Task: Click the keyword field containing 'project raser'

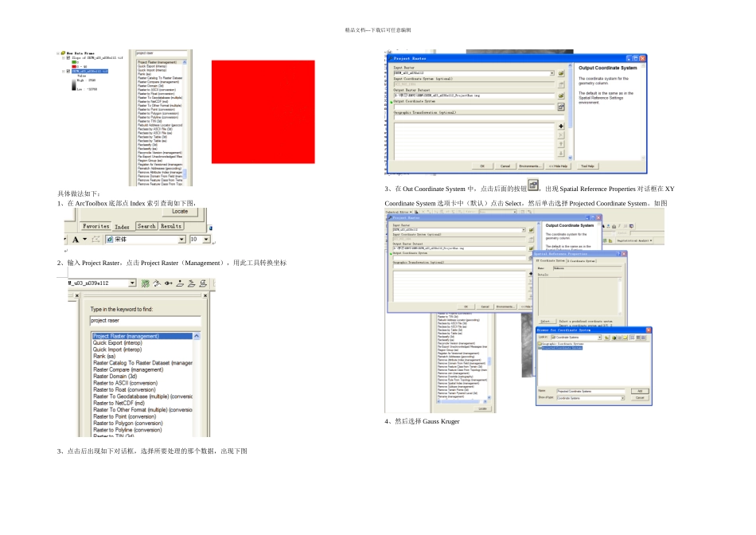Action: point(145,320)
